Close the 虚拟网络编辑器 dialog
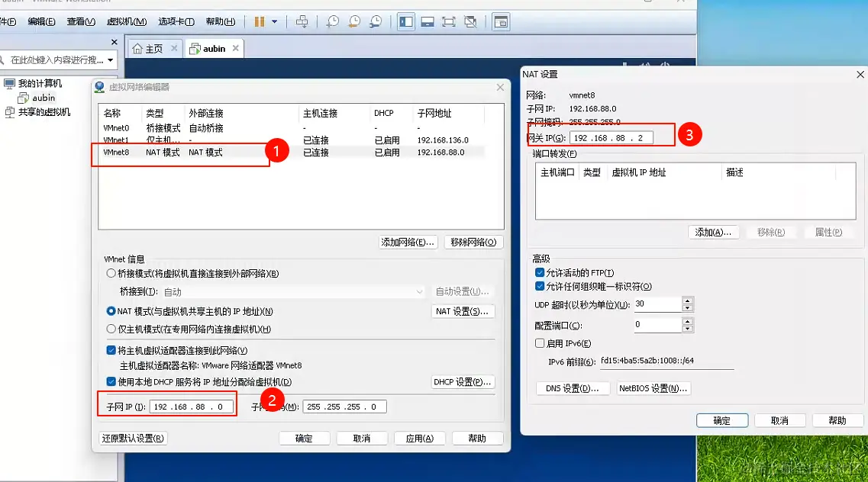This screenshot has width=868, height=482. [x=500, y=88]
